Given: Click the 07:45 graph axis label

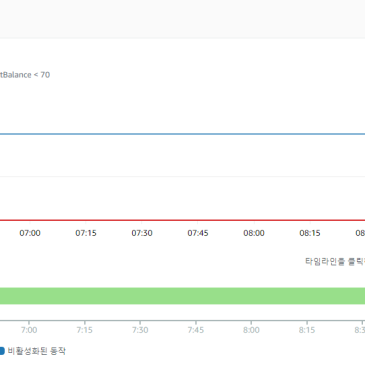Looking at the screenshot, I should point(198,233).
